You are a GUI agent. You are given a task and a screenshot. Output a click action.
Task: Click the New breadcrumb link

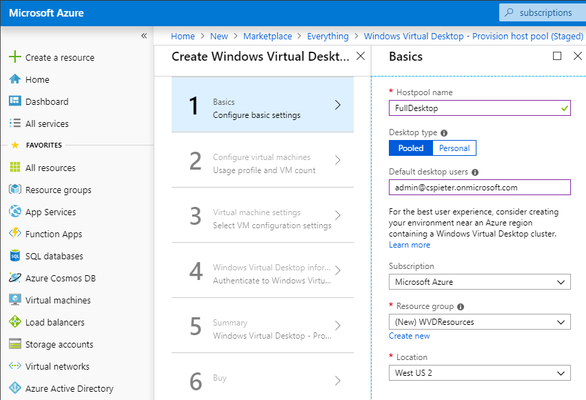219,36
